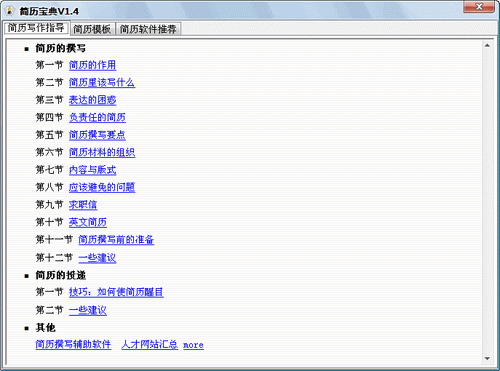500x371 pixels.
Task: Open the 英文简历 link
Action: pyautogui.click(x=88, y=222)
